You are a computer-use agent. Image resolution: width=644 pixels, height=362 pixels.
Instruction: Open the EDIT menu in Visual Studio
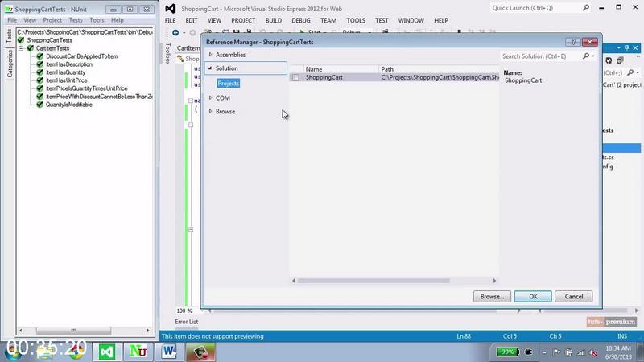192,20
